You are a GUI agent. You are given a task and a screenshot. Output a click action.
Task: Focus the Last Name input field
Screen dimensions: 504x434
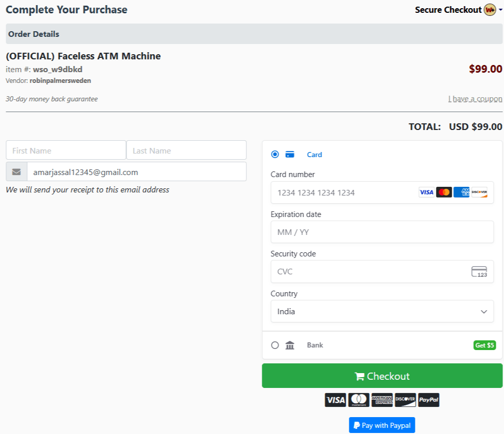[x=186, y=150]
